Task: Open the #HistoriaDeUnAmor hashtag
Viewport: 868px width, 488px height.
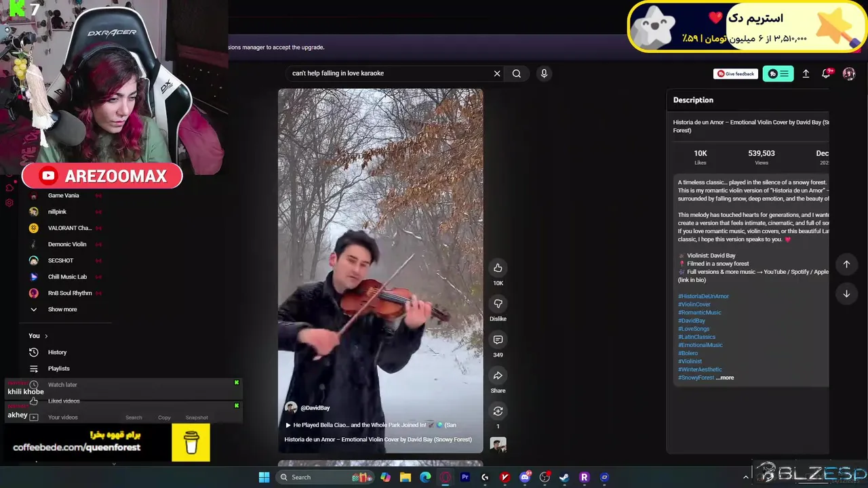Action: [703, 296]
